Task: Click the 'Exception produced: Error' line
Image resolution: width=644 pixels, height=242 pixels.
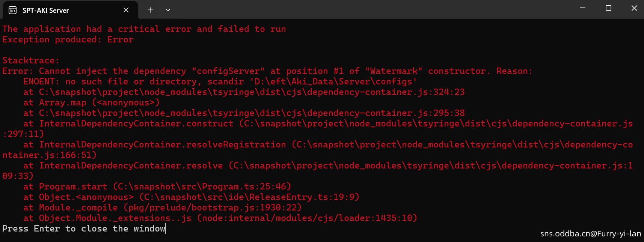Action: coord(68,40)
